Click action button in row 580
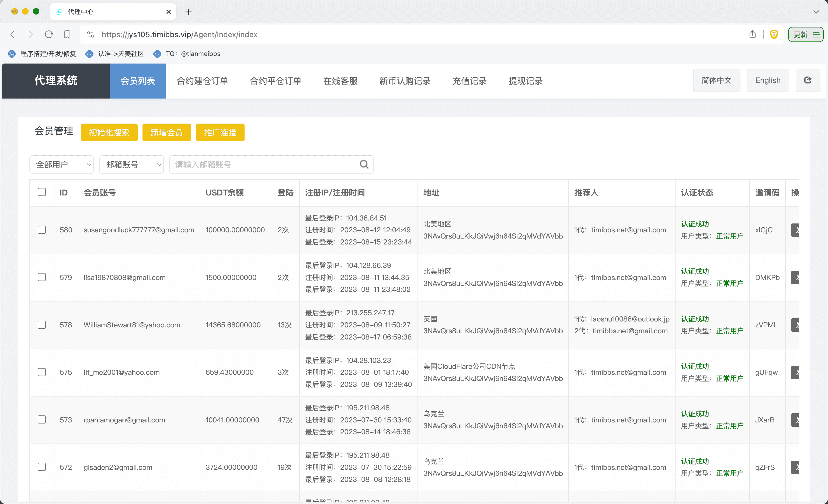Image resolution: width=828 pixels, height=504 pixels. click(x=795, y=230)
